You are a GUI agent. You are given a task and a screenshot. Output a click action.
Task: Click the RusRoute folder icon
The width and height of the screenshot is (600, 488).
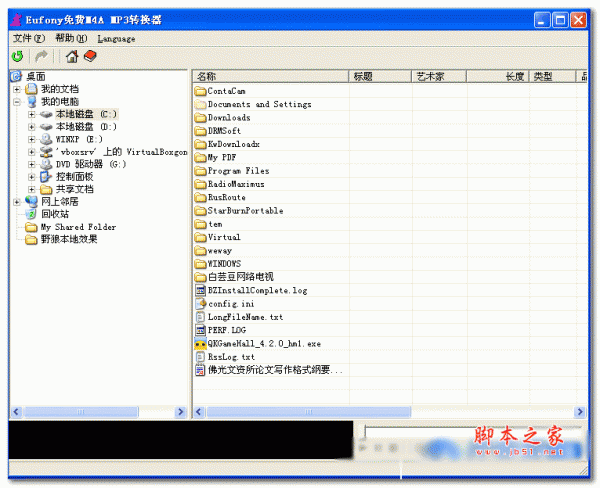pos(200,197)
